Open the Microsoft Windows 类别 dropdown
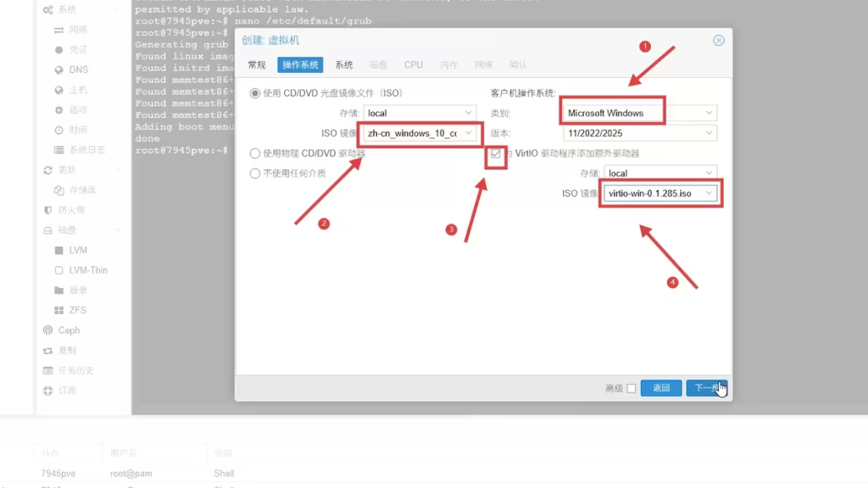This screenshot has height=488, width=868. click(639, 113)
